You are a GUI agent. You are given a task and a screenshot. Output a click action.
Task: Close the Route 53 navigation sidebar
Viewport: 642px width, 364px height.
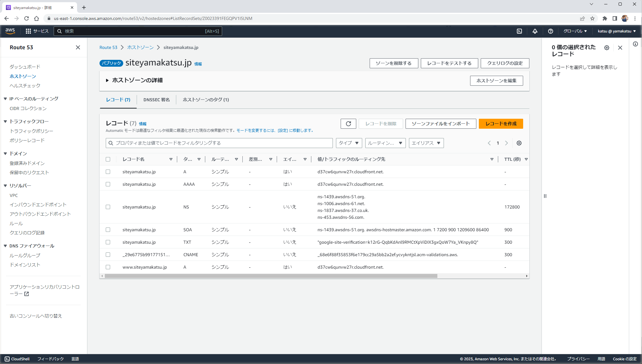click(x=78, y=47)
